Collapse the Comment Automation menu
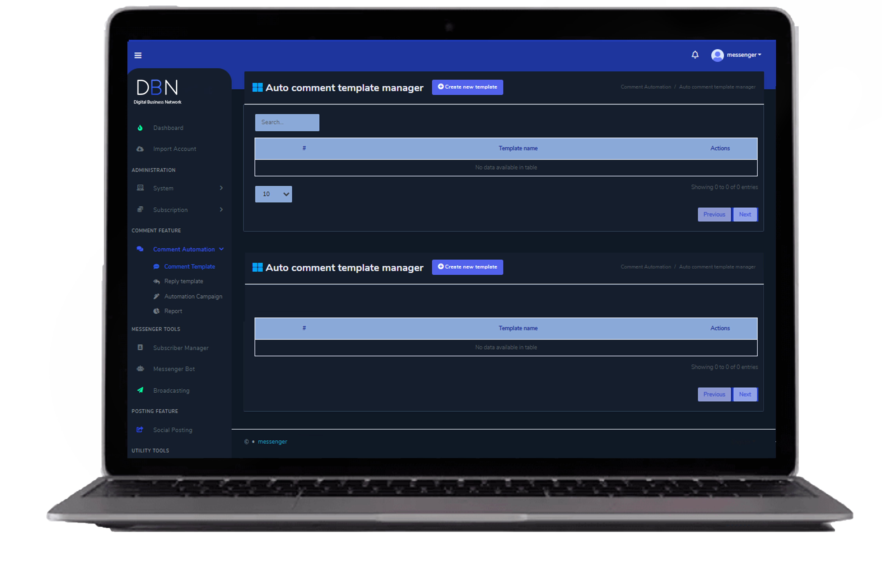Viewport: 882px width, 588px height. pyautogui.click(x=221, y=249)
